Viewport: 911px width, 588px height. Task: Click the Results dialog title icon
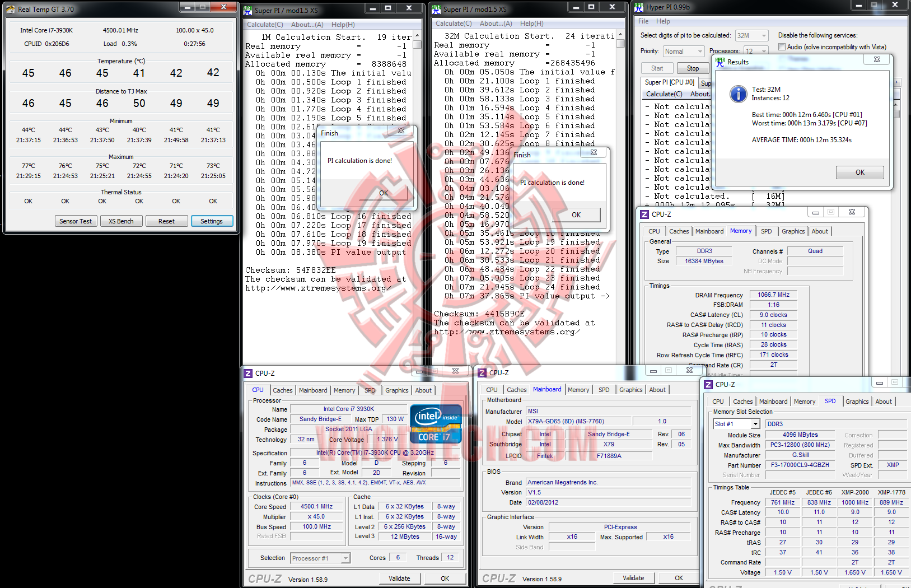(720, 62)
